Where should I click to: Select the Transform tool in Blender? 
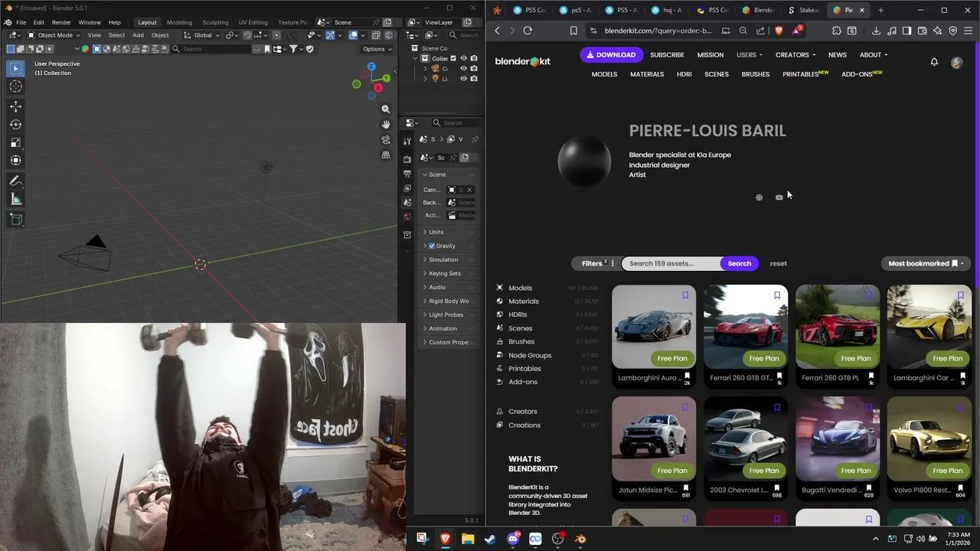click(15, 161)
